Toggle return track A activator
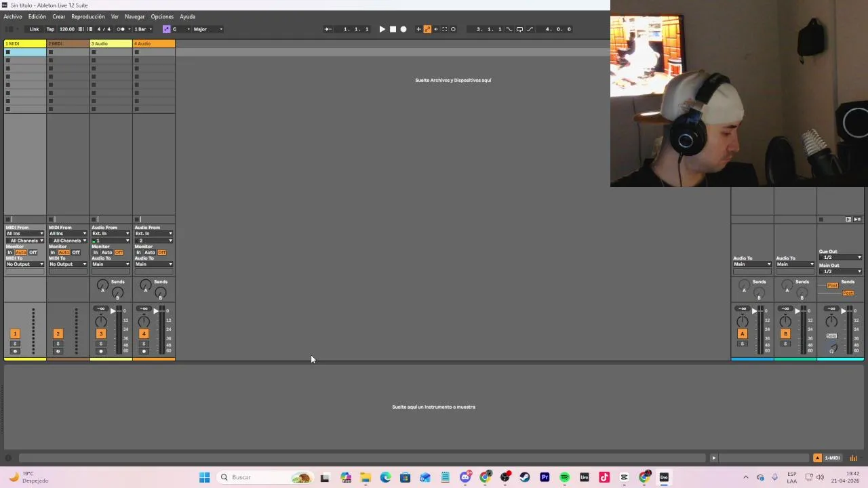Image resolution: width=868 pixels, height=488 pixels. click(x=742, y=333)
